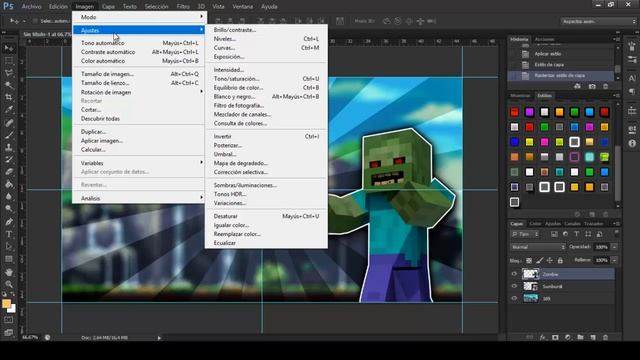The width and height of the screenshot is (640, 360).
Task: Select the Paint Bucket tool
Action: coord(9,184)
